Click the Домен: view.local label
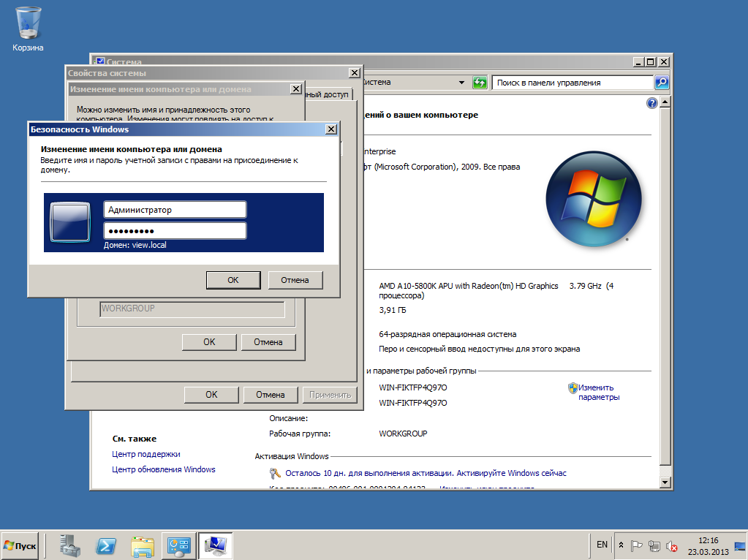748x560 pixels. click(135, 245)
